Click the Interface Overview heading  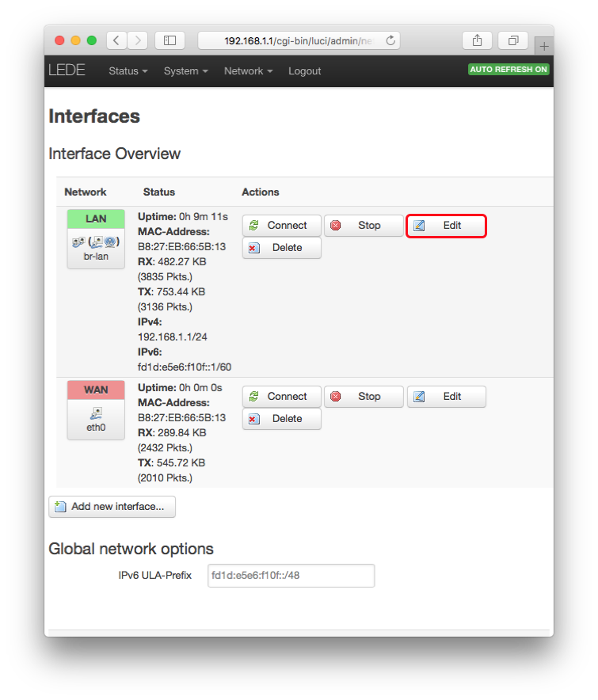[x=114, y=154]
